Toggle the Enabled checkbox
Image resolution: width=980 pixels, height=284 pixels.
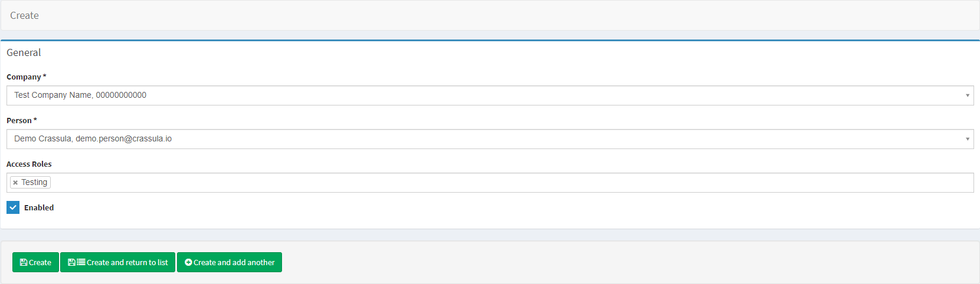[13, 207]
